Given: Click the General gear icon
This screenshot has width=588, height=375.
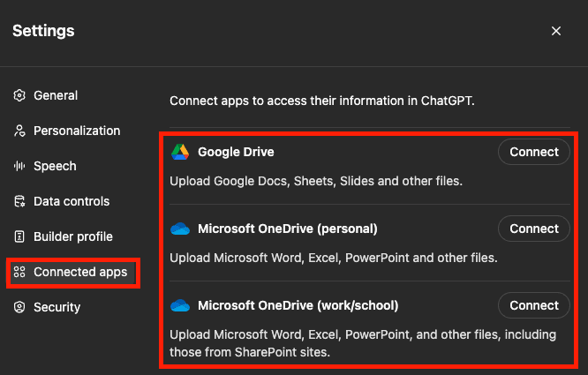Looking at the screenshot, I should coord(19,95).
